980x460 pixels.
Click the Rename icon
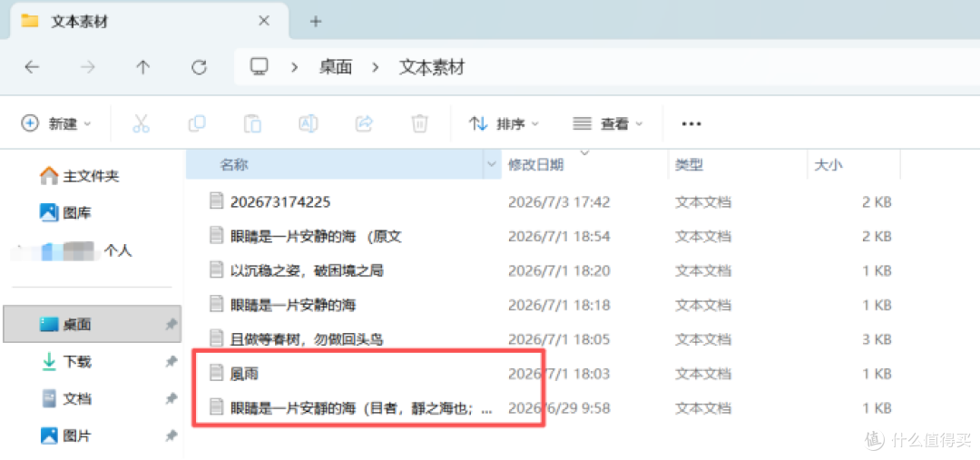point(309,123)
